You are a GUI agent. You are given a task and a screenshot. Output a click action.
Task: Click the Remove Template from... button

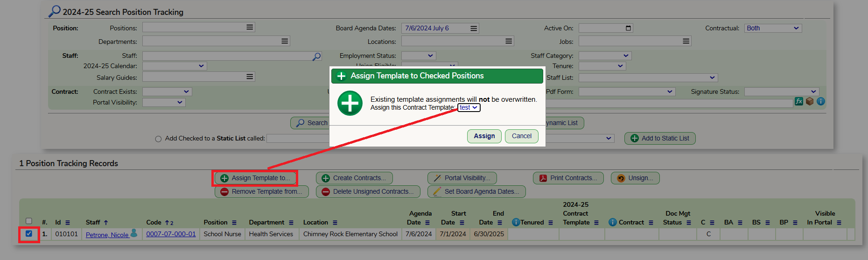261,191
